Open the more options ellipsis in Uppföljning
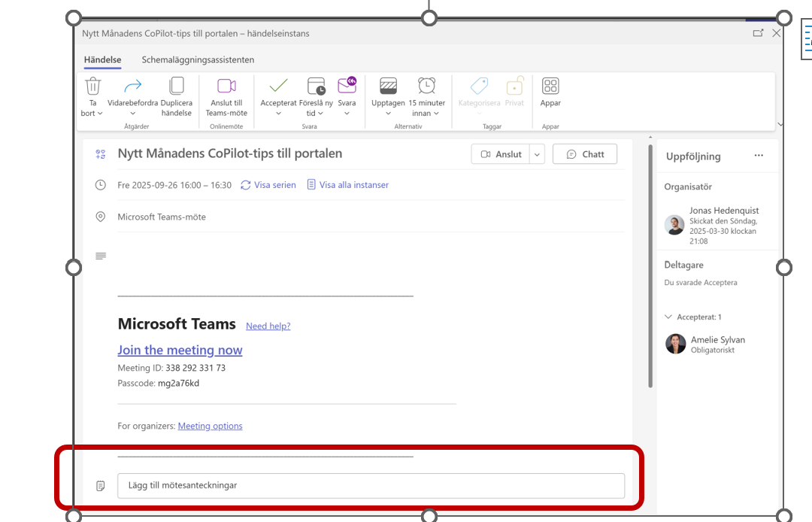This screenshot has height=522, width=812. click(x=759, y=156)
